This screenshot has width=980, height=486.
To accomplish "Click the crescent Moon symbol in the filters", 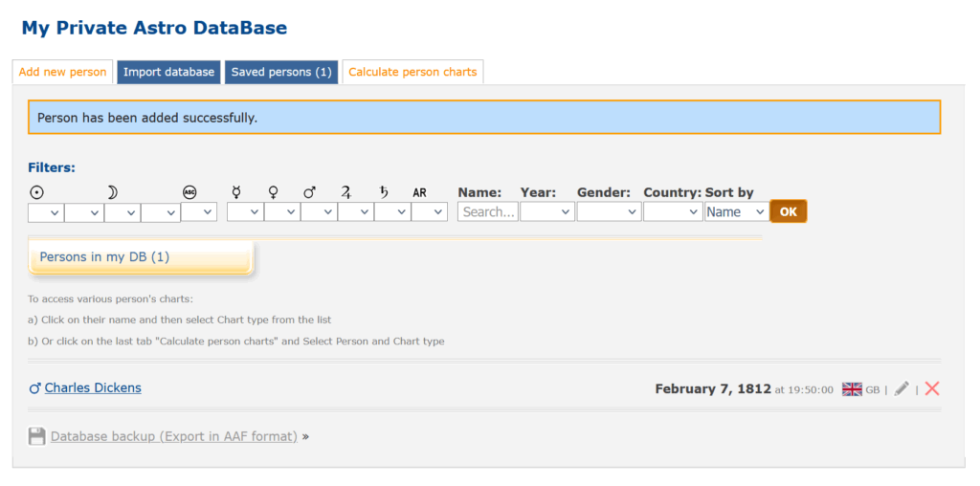I will point(112,192).
